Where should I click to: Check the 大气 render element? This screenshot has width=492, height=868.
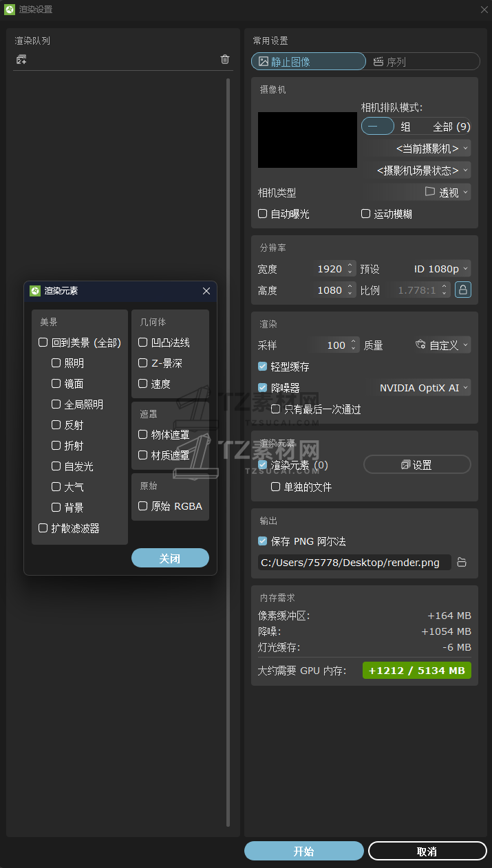click(x=56, y=487)
